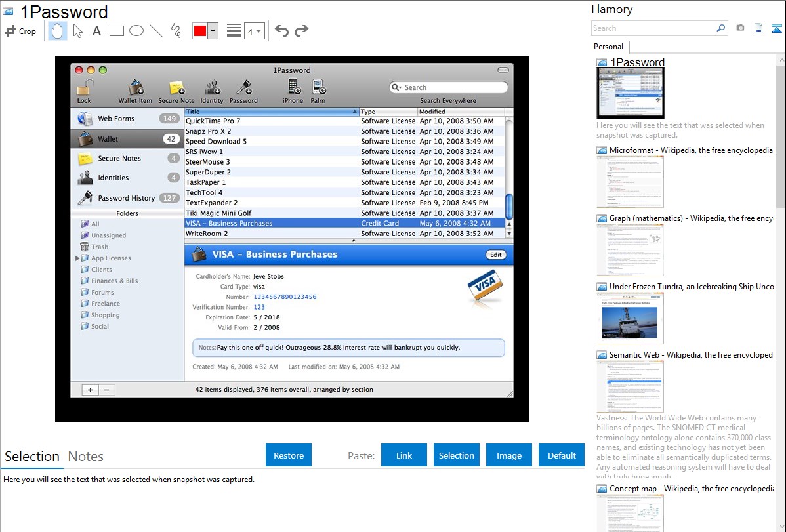This screenshot has height=532, width=786.
Task: Choose the arrow pointer selection tool
Action: point(77,31)
